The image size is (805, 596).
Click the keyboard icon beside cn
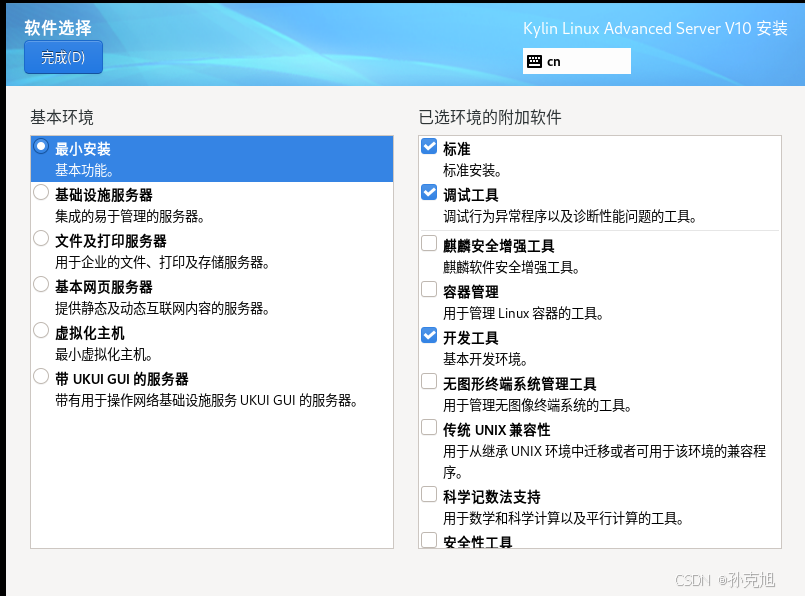pyautogui.click(x=534, y=62)
